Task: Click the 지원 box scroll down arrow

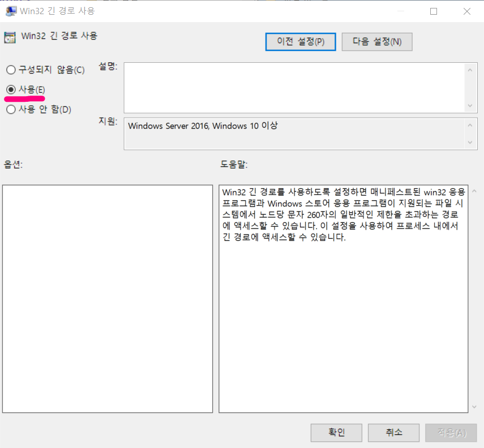Action: point(470,142)
